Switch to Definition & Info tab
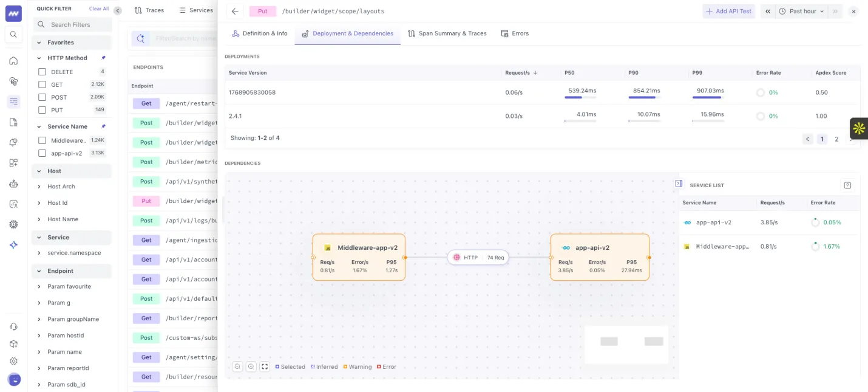 [260, 33]
